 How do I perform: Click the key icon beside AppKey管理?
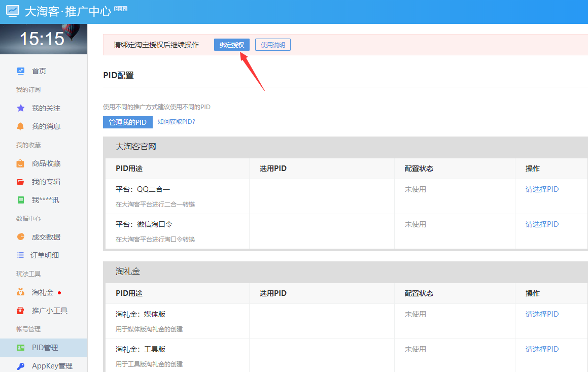click(x=20, y=366)
